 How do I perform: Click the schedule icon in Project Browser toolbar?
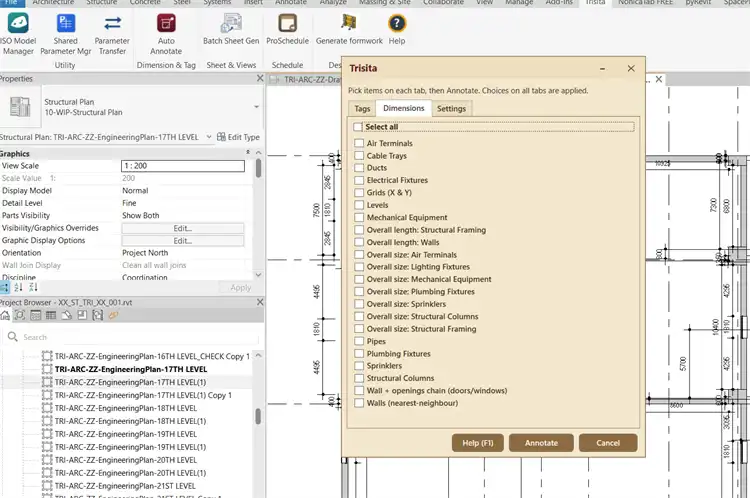pyautogui.click(x=35, y=315)
